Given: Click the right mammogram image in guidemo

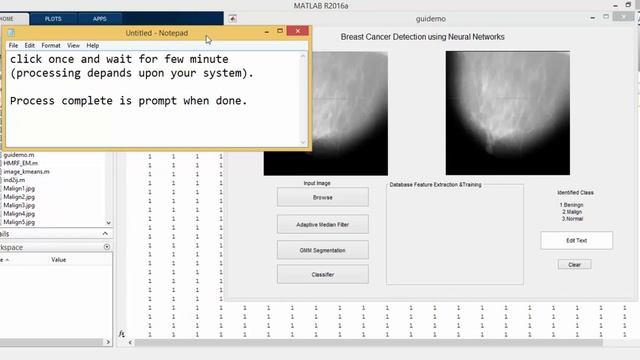Looking at the screenshot, I should 508,113.
